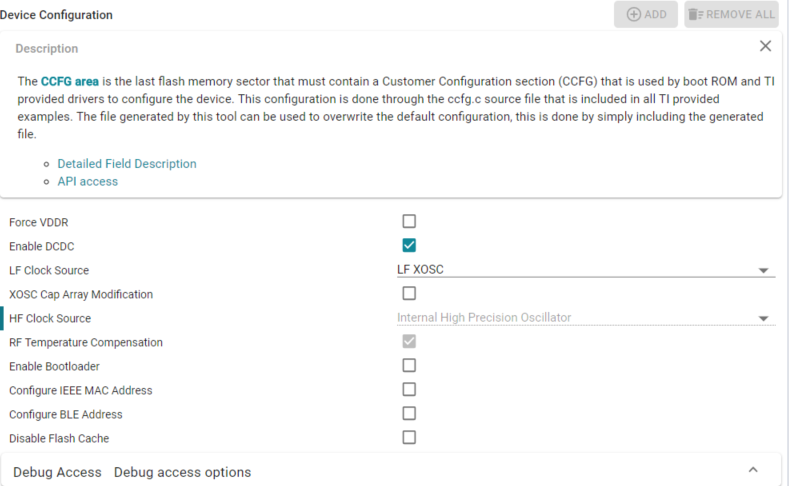The image size is (789, 486).
Task: Close the Description panel with X
Action: (765, 46)
